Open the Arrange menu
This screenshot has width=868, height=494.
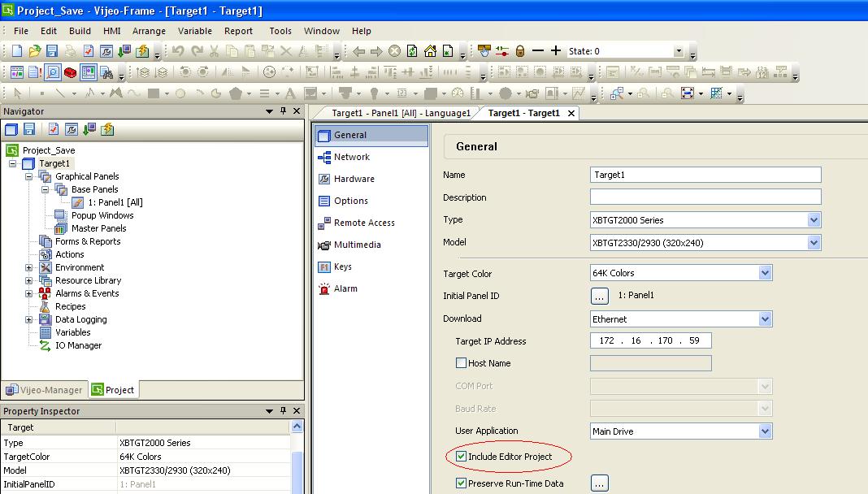(x=149, y=31)
